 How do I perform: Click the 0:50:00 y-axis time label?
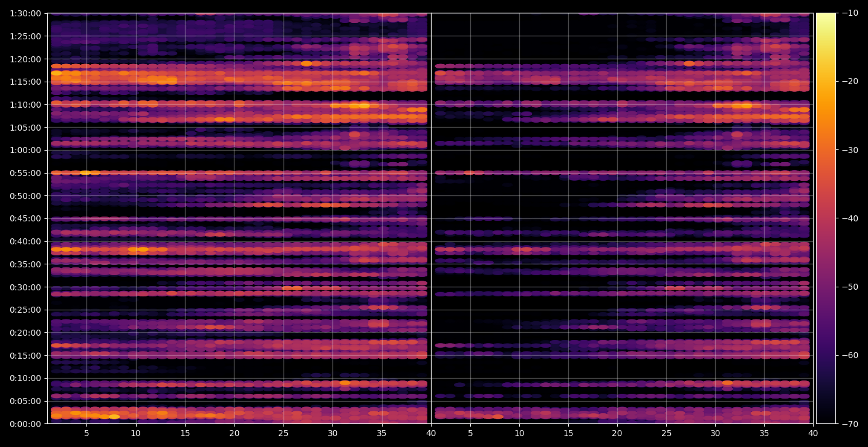[25, 195]
